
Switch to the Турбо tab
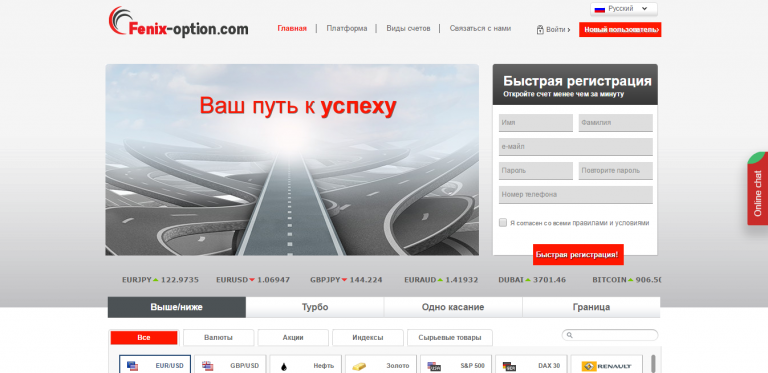coord(315,307)
